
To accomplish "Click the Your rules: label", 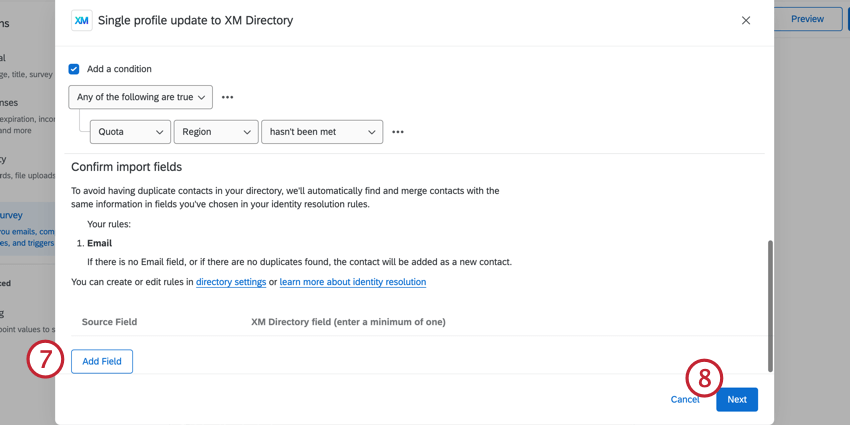I will [109, 224].
